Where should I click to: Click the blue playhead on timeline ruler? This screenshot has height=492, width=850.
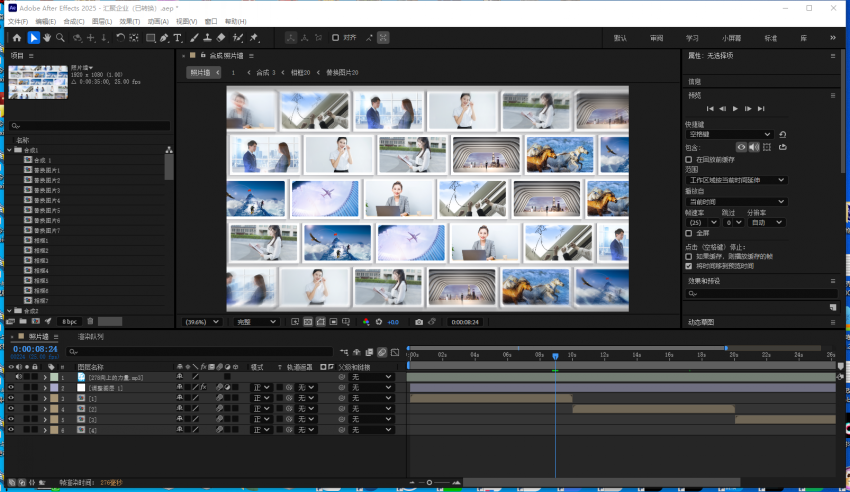555,356
